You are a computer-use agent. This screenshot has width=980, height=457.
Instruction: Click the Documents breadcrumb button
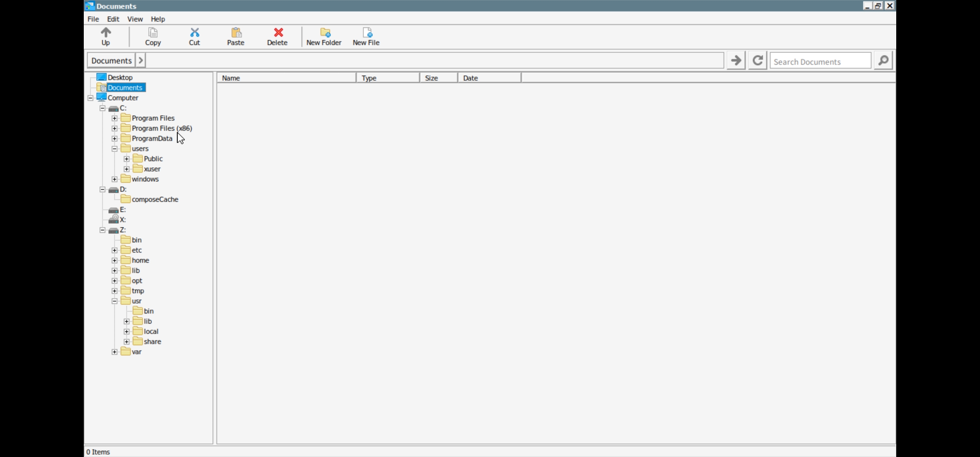click(111, 61)
